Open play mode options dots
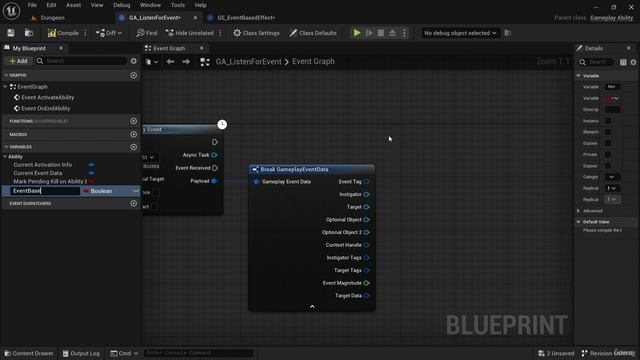640x360 pixels. point(404,33)
